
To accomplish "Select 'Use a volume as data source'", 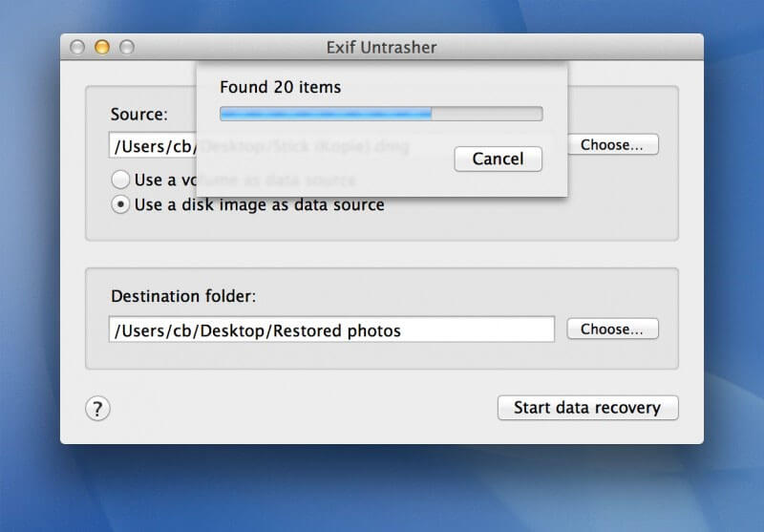I will 120,180.
